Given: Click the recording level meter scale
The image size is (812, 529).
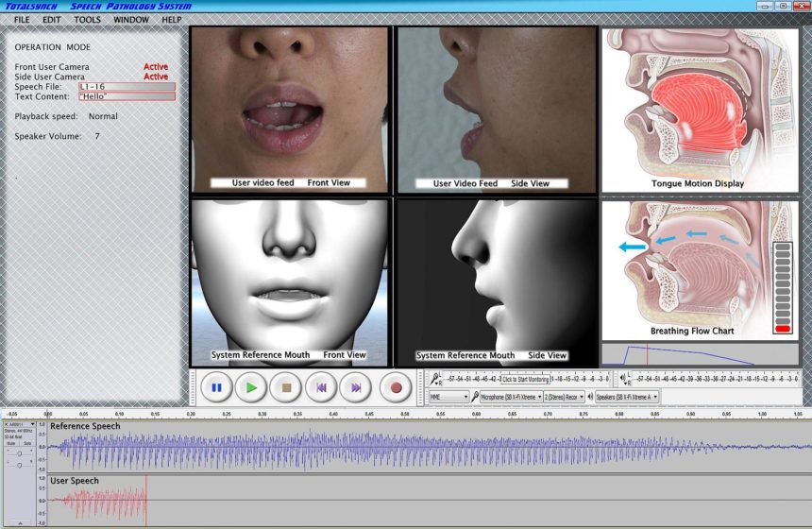Looking at the screenshot, I should 528,379.
